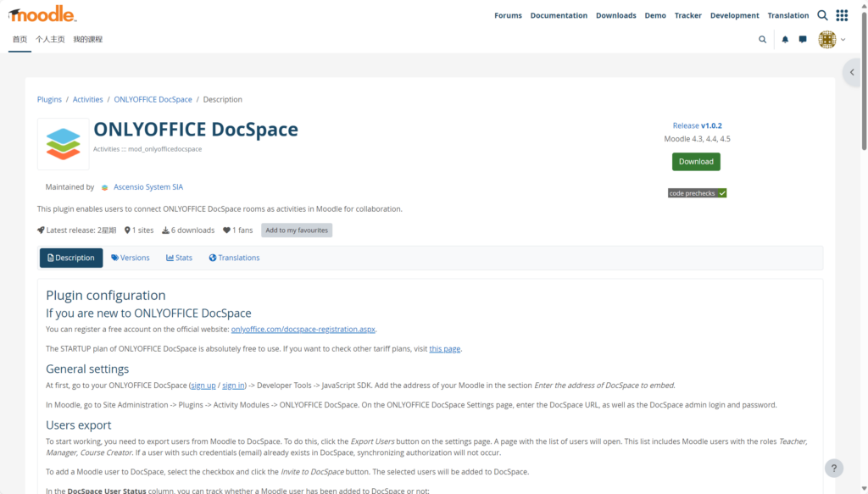
Task: Click the green Download button
Action: tap(696, 161)
